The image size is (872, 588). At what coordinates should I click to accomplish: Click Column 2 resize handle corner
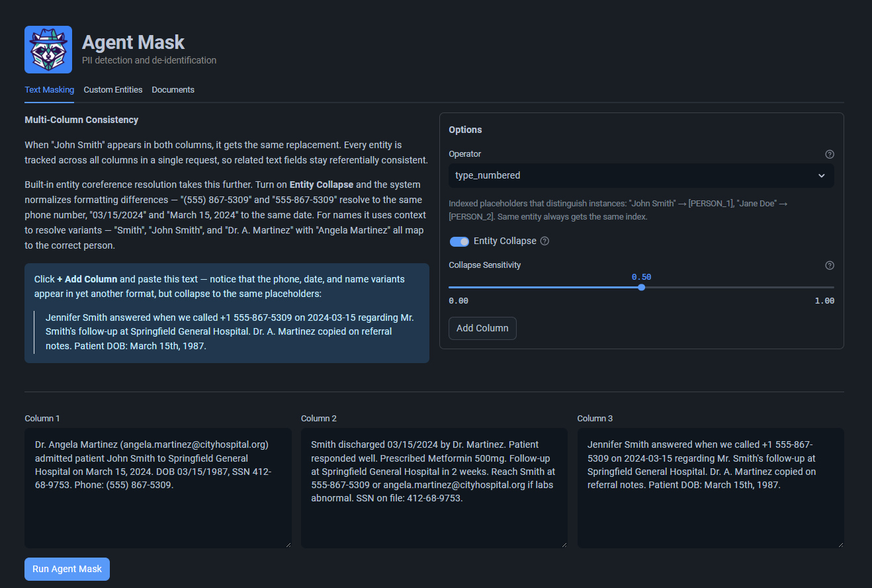pyautogui.click(x=564, y=544)
